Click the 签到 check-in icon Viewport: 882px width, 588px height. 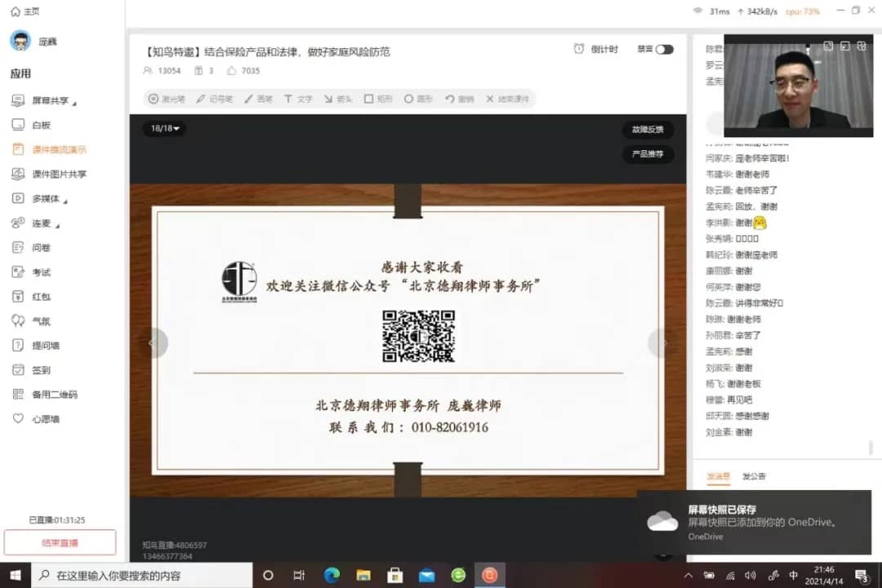point(17,370)
